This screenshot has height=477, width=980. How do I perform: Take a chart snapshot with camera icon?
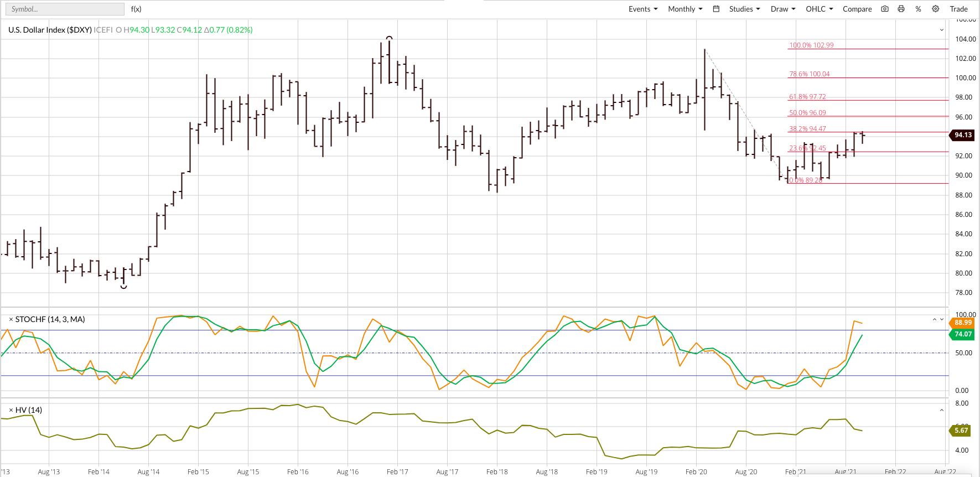pyautogui.click(x=885, y=9)
